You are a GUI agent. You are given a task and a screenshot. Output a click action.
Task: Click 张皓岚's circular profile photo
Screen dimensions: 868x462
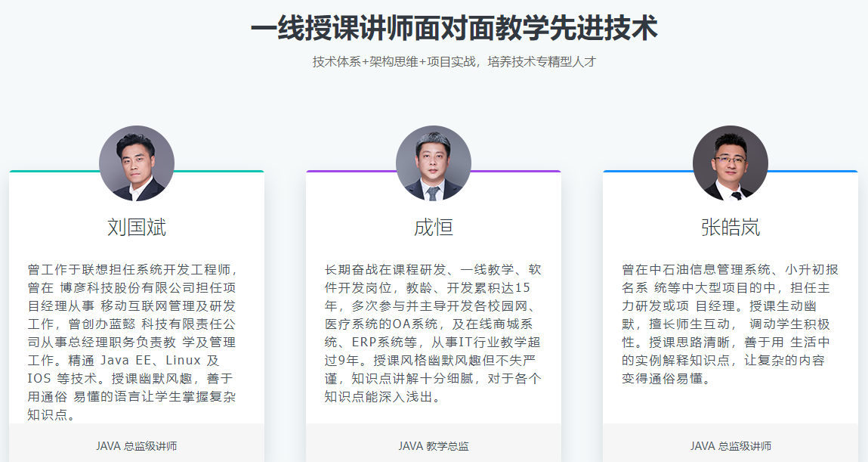click(x=730, y=163)
